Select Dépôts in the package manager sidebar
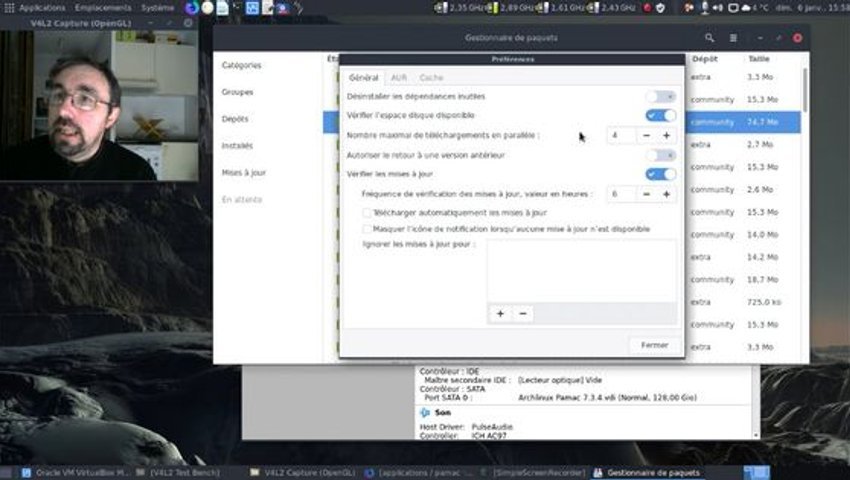 click(235, 119)
